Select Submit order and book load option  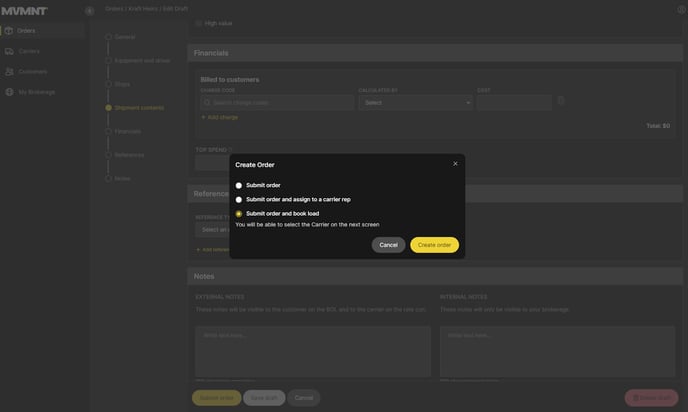239,213
